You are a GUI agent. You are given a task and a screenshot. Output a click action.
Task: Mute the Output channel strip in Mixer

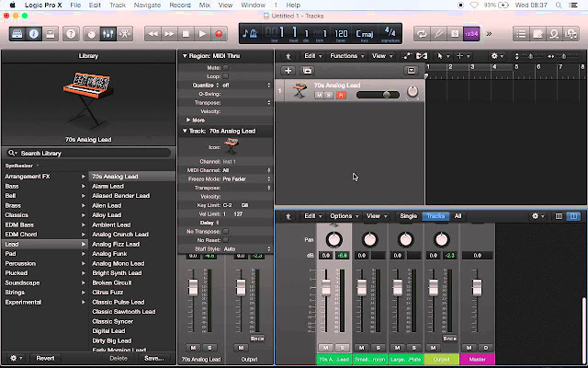[433, 348]
